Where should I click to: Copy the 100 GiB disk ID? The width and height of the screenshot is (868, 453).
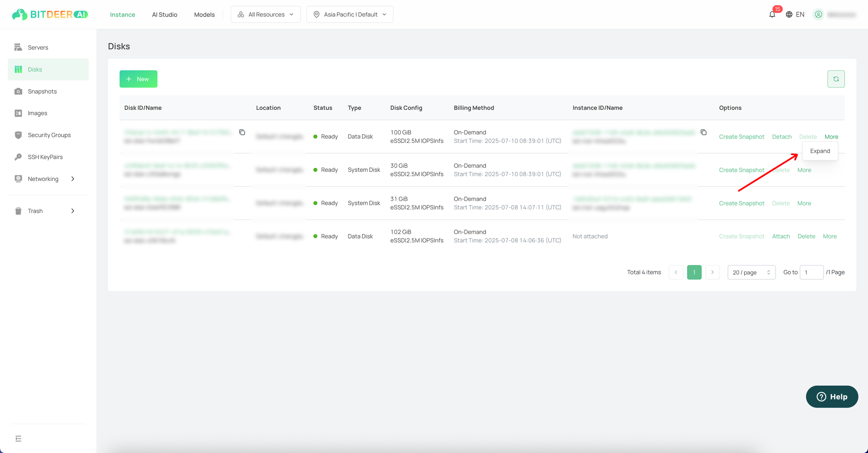click(x=242, y=132)
